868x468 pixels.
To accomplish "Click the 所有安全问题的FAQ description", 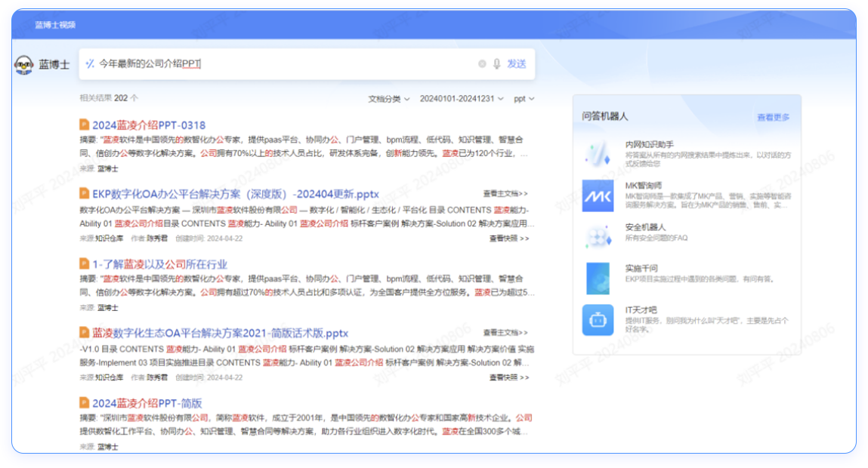I will [656, 238].
